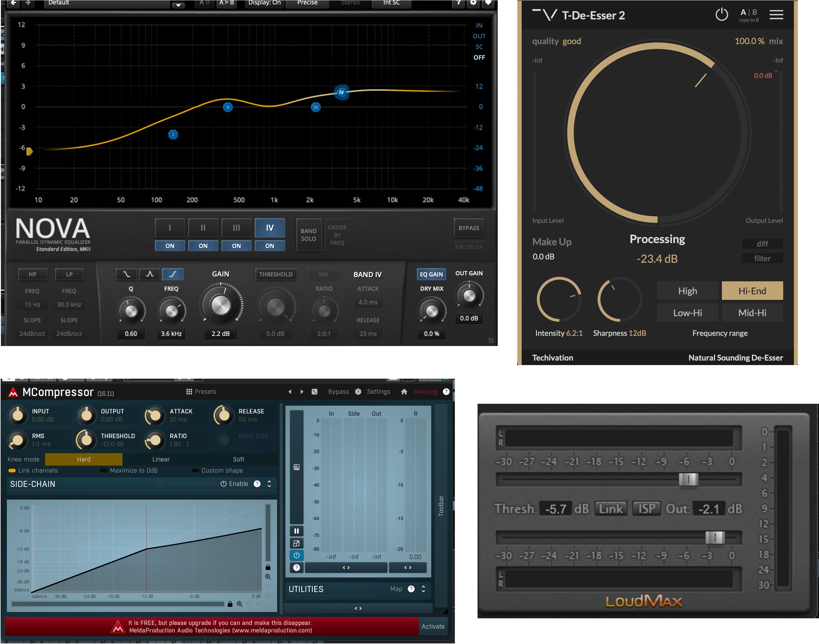Image resolution: width=819 pixels, height=644 pixels.
Task: Collapse bottom panel arrows under Utilities
Action: pyautogui.click(x=358, y=608)
